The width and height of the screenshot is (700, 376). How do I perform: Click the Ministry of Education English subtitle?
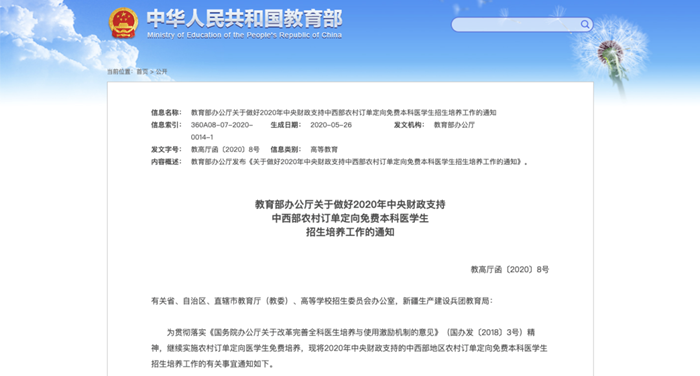(x=245, y=35)
